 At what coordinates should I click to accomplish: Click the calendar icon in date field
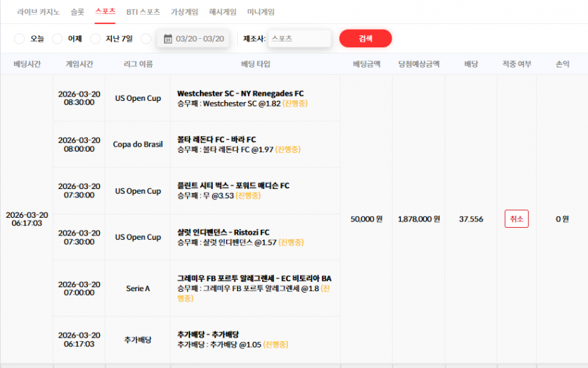168,39
